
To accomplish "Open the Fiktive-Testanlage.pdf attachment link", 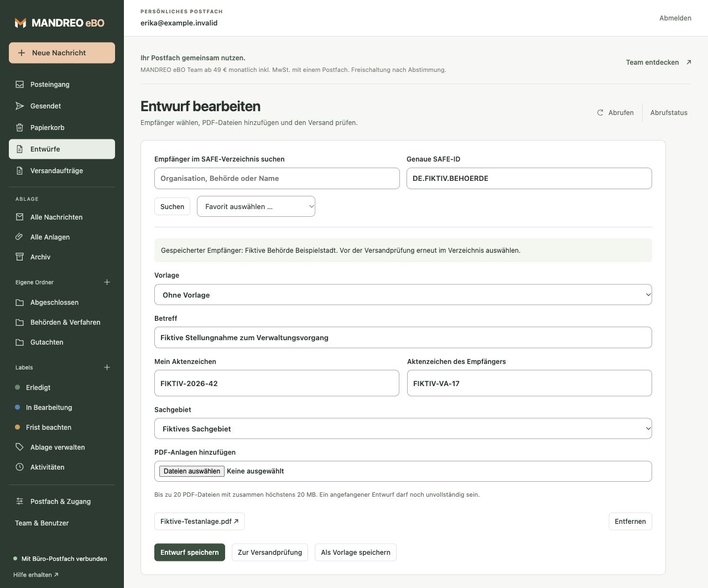I will [199, 522].
